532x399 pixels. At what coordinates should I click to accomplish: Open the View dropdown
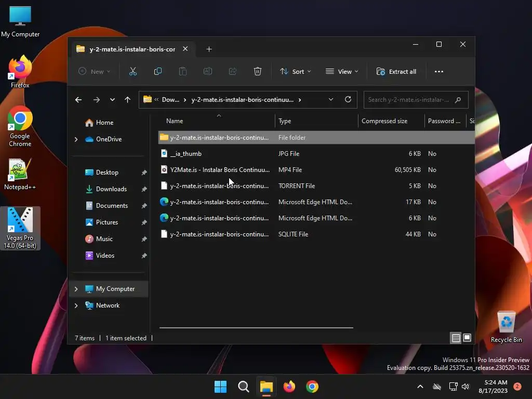point(342,72)
